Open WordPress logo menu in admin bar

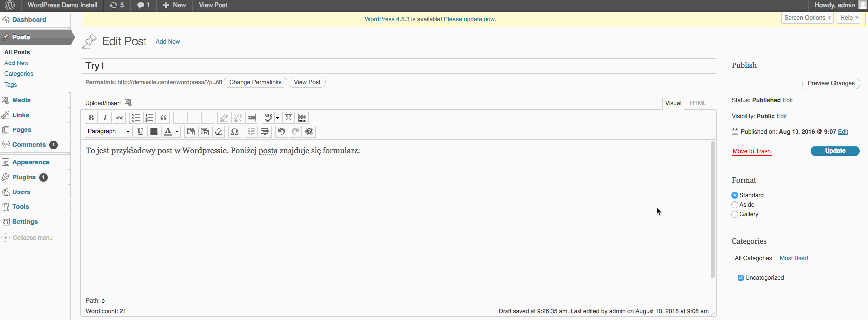tap(10, 5)
